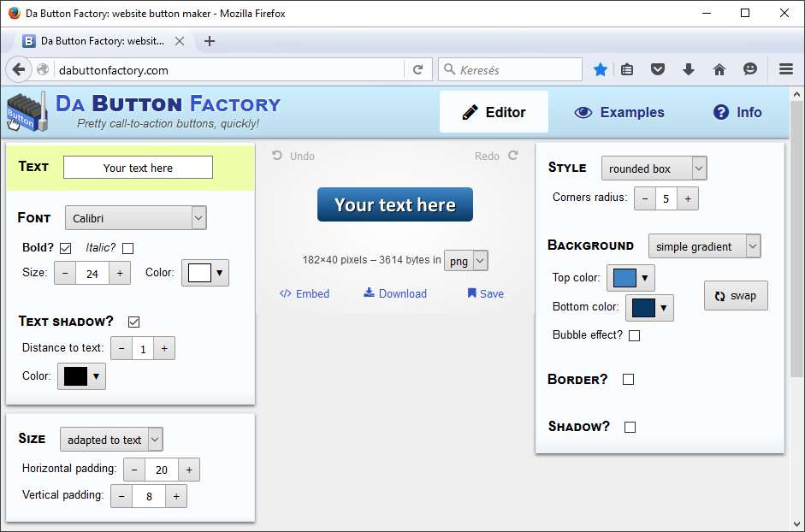Click the button text input field
Viewport: 805px width, 532px height.
point(138,168)
